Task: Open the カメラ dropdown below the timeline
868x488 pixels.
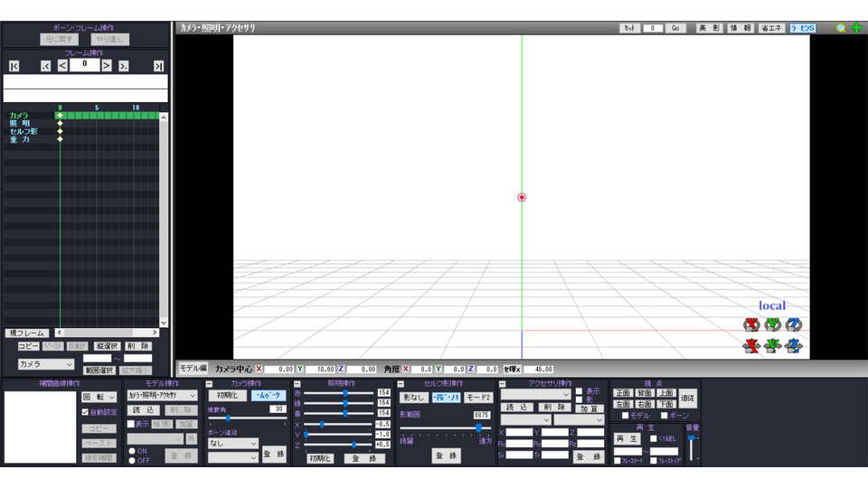Action: click(45, 364)
